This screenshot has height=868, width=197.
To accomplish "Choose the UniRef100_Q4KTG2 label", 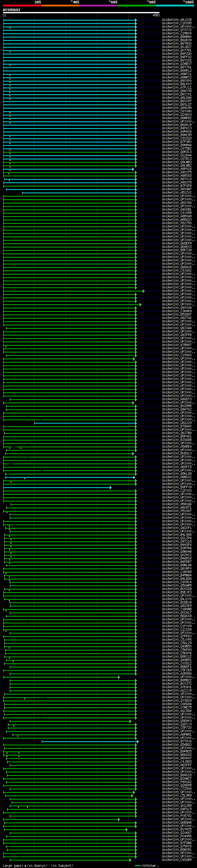I will [x=177, y=410].
